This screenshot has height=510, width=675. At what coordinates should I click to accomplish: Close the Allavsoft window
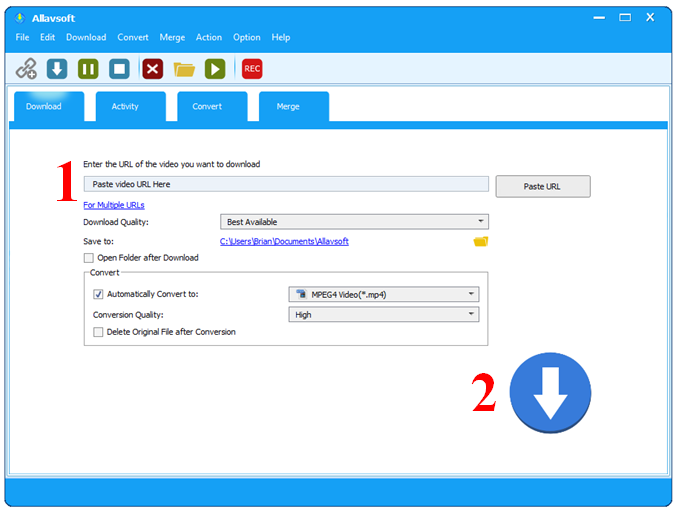click(650, 17)
